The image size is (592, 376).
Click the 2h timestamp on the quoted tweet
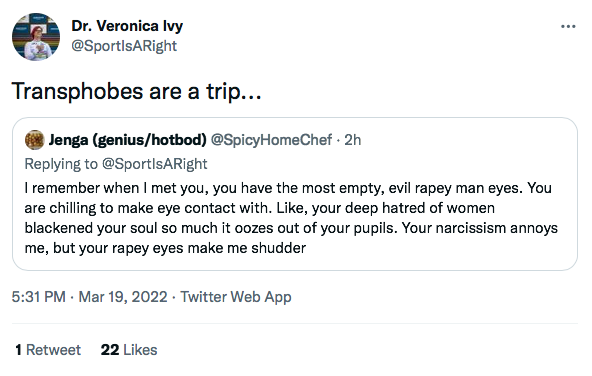click(x=353, y=140)
